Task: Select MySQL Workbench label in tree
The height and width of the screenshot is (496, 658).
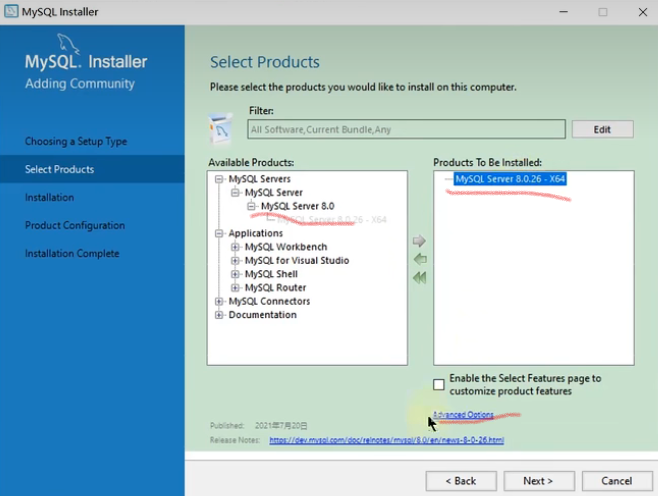Action: point(286,247)
